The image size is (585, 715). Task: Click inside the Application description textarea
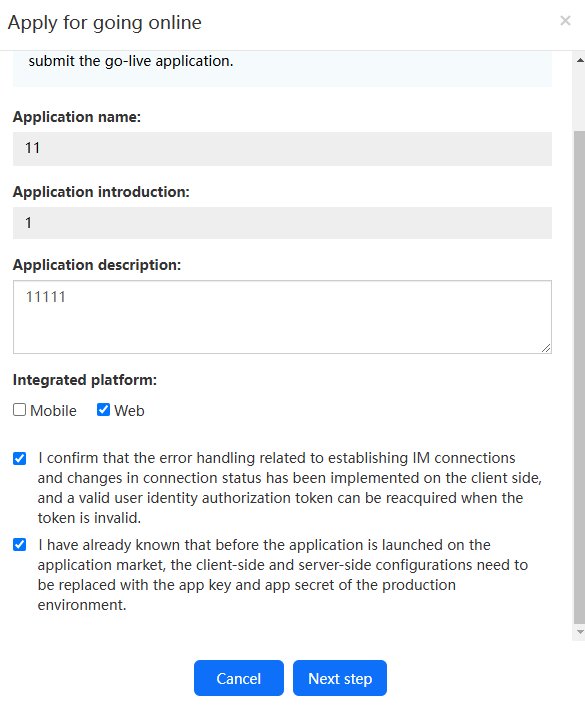pos(282,317)
